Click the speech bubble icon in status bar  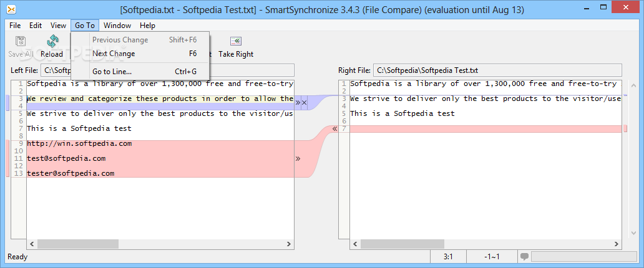(x=524, y=257)
